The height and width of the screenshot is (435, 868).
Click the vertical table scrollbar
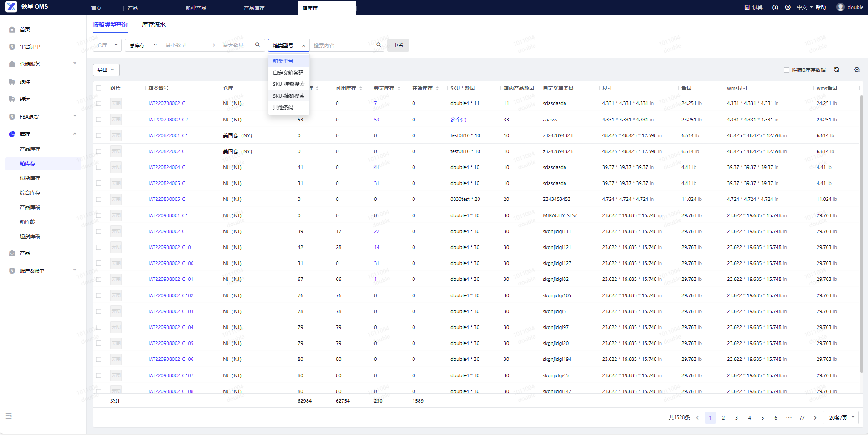pos(861,234)
